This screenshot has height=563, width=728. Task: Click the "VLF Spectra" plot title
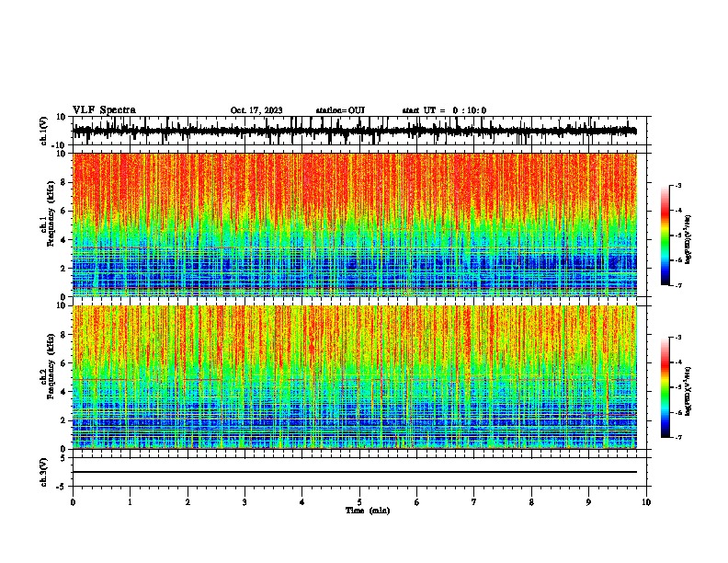click(x=104, y=110)
